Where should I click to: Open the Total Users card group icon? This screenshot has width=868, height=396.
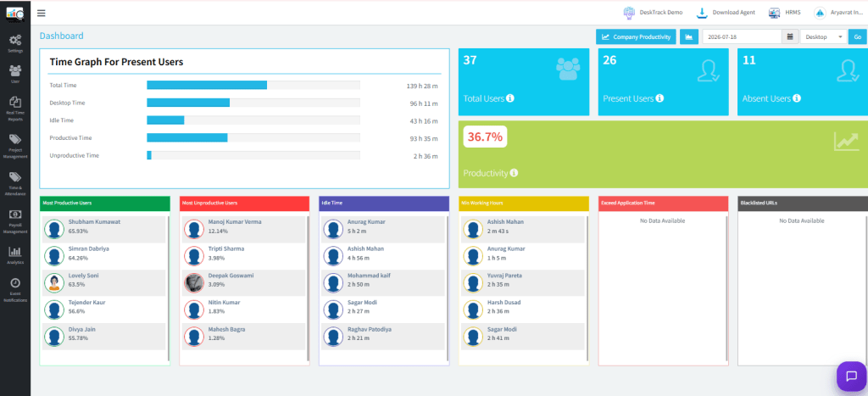coord(567,70)
